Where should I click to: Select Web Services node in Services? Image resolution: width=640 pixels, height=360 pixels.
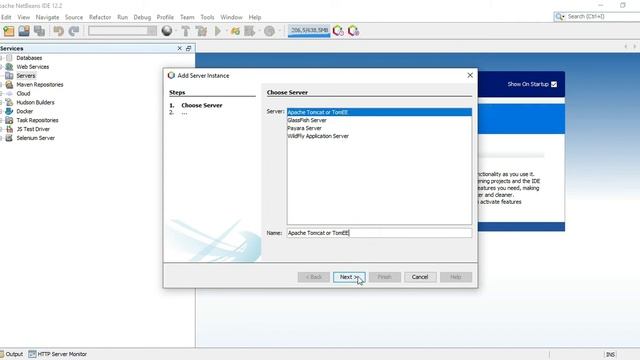point(33,67)
